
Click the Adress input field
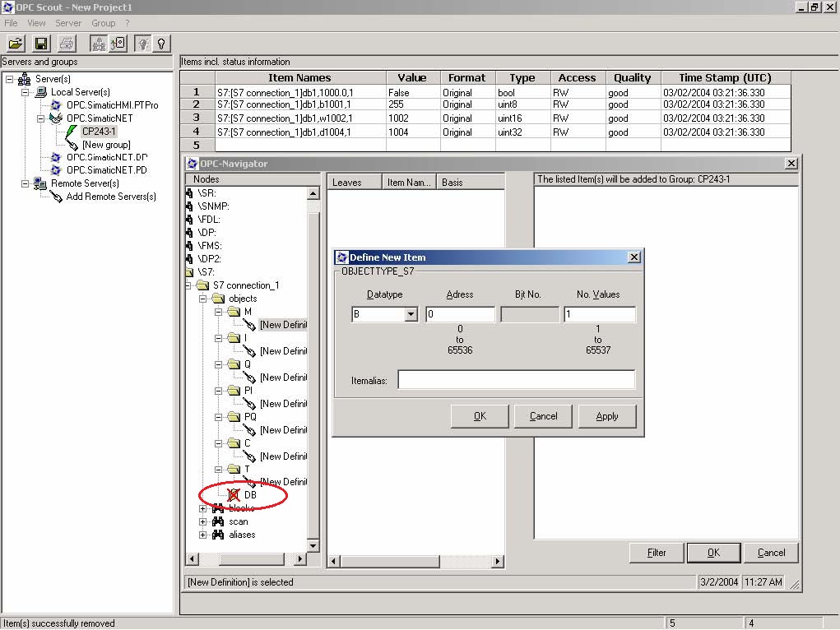pyautogui.click(x=460, y=314)
